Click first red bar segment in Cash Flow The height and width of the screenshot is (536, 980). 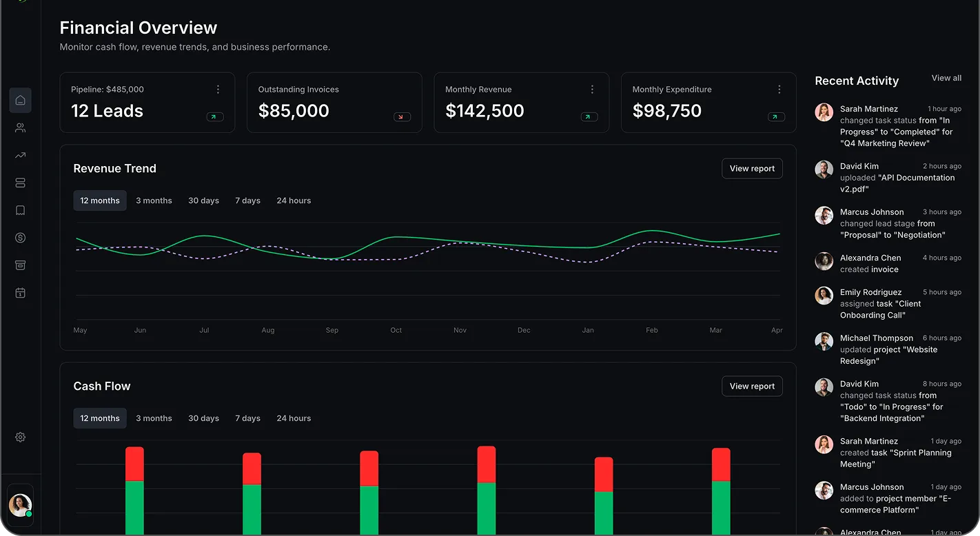tap(135, 464)
